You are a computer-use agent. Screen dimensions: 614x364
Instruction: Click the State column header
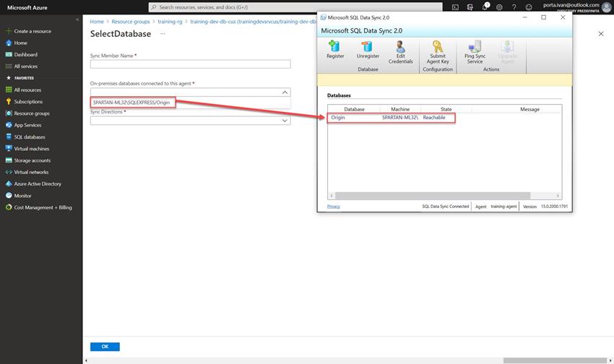[x=446, y=109]
